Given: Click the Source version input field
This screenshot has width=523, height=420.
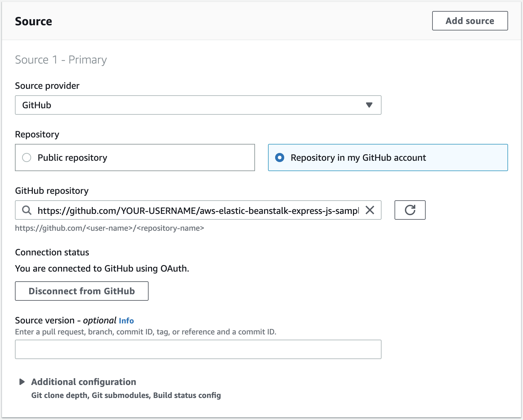Looking at the screenshot, I should [198, 349].
